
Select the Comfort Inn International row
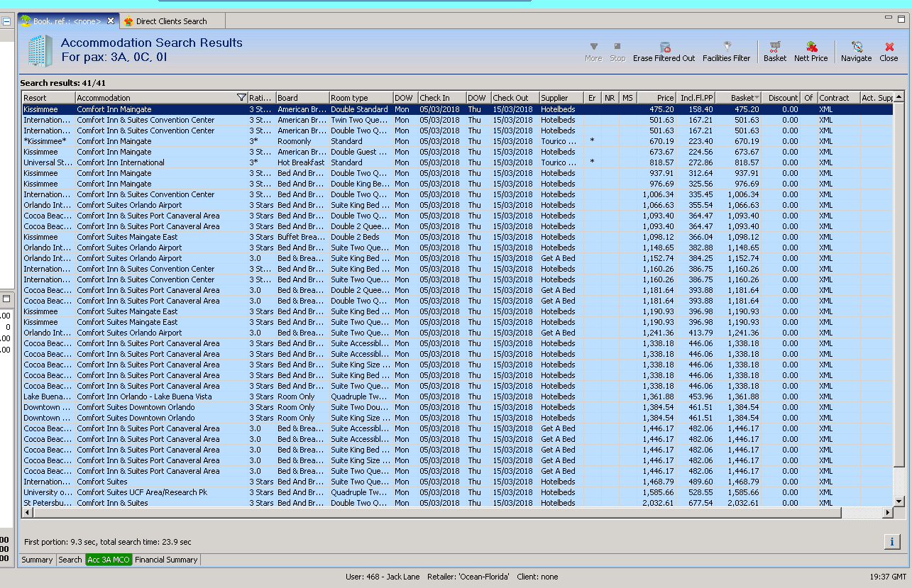tap(457, 162)
